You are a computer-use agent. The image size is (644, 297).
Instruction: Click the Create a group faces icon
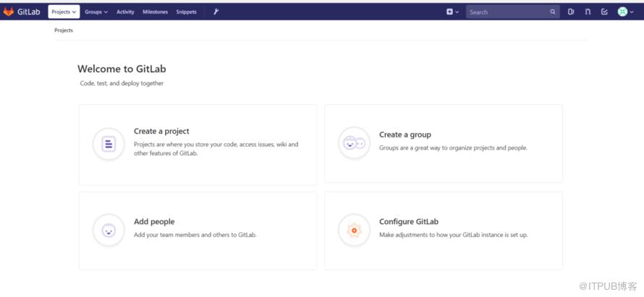click(x=354, y=143)
